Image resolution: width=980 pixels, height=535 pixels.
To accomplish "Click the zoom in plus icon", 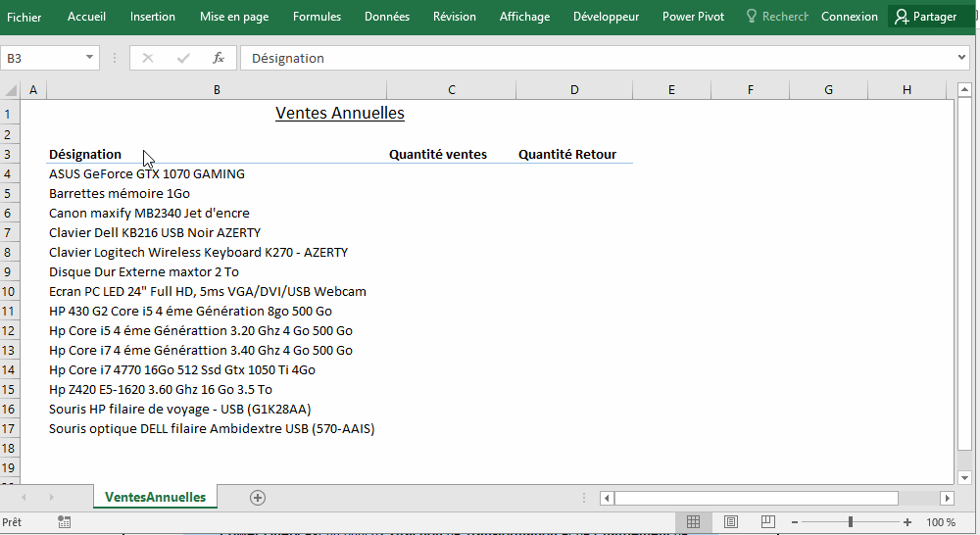I will pyautogui.click(x=906, y=522).
